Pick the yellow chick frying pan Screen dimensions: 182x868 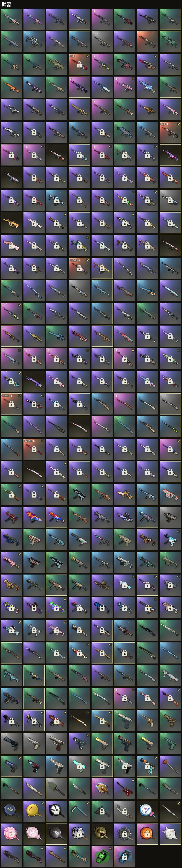[x=34, y=811]
